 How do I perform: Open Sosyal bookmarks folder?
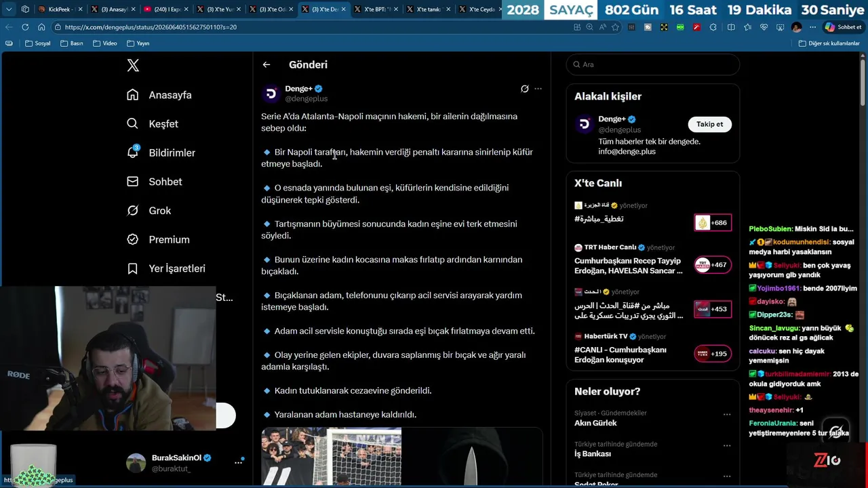(38, 43)
